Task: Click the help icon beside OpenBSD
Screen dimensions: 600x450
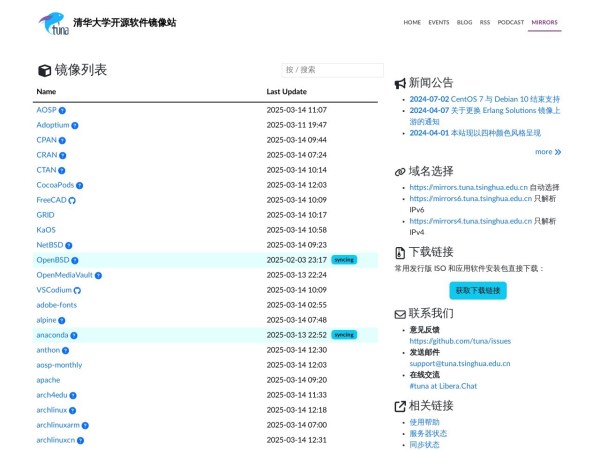Action: pos(75,261)
